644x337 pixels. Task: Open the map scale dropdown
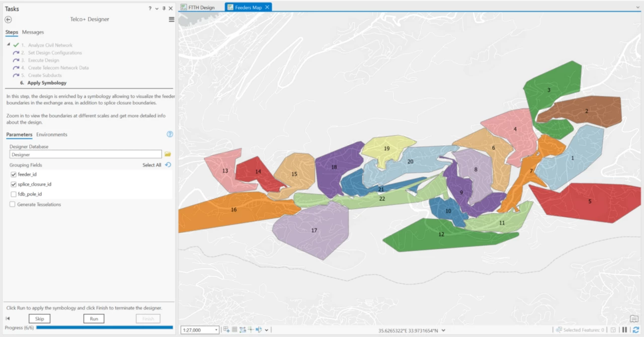pyautogui.click(x=216, y=330)
